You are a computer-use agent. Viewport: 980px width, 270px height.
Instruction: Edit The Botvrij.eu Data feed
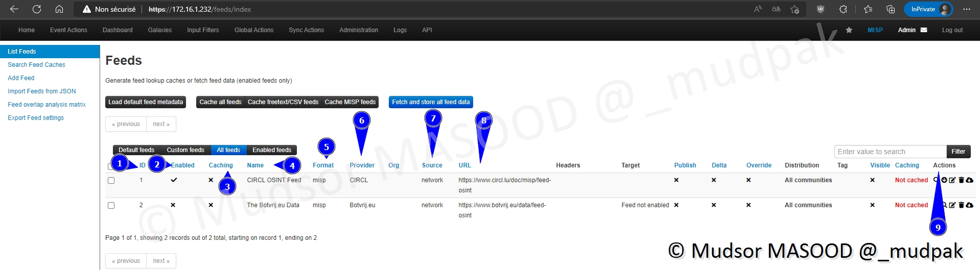pyautogui.click(x=952, y=205)
